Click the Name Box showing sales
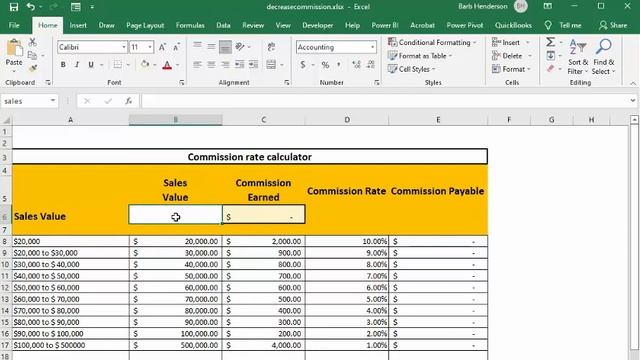Viewport: 640px width, 360px height. [x=25, y=101]
